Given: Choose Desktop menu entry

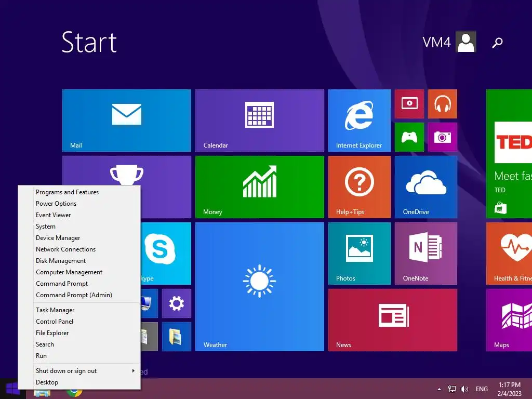Looking at the screenshot, I should [79, 382].
